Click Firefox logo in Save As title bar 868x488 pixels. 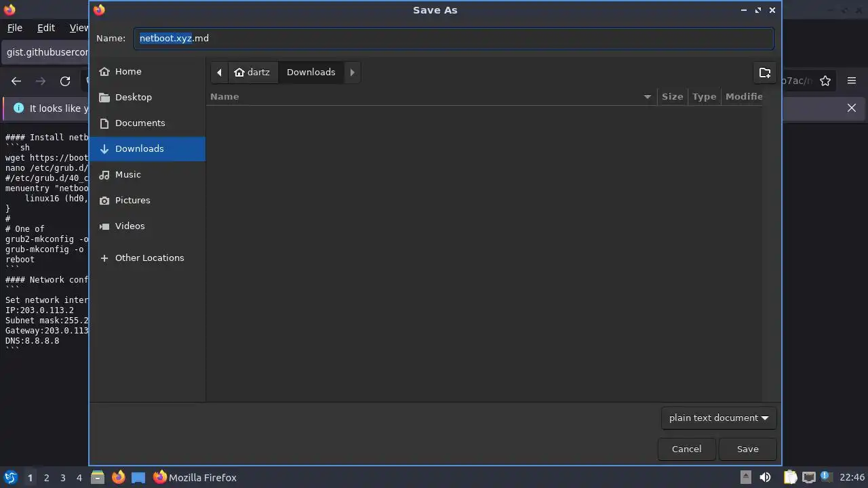tap(99, 10)
